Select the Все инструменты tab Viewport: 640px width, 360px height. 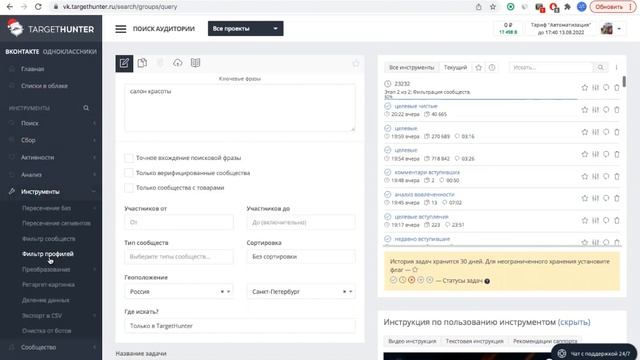[x=411, y=67]
